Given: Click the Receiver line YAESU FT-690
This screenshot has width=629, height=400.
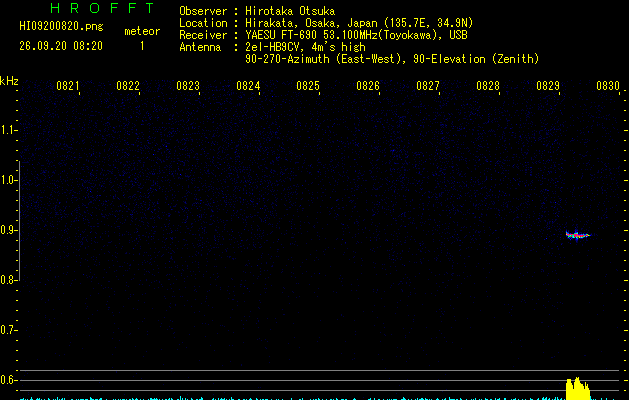Looking at the screenshot, I should point(323,35).
